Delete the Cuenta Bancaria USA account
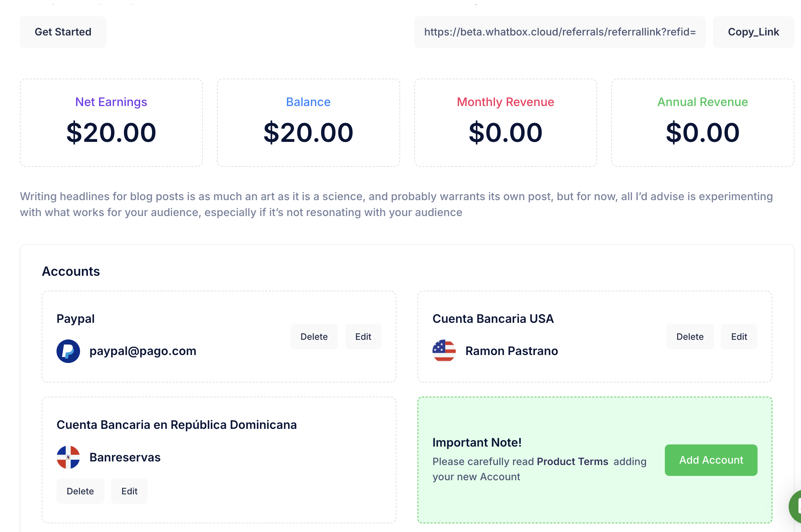This screenshot has height=532, width=801. point(690,337)
